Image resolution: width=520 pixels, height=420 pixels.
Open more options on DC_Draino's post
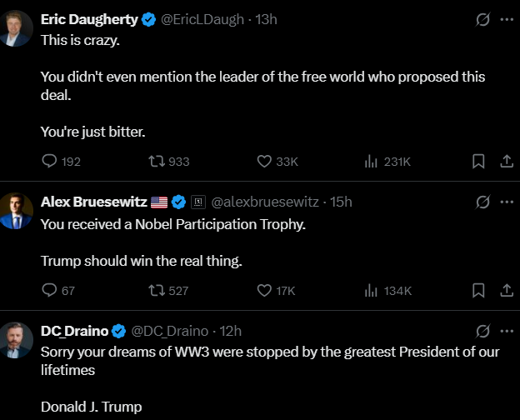(507, 331)
